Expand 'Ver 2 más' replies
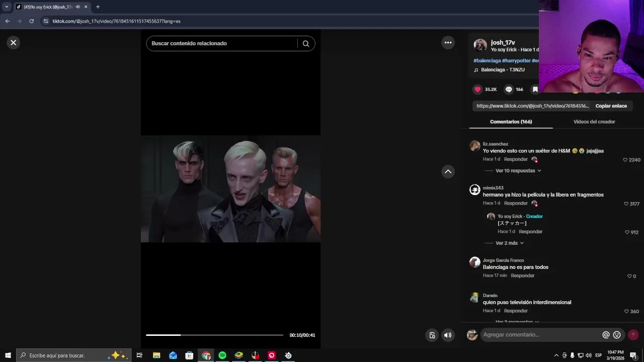This screenshot has height=362, width=644. (x=510, y=243)
